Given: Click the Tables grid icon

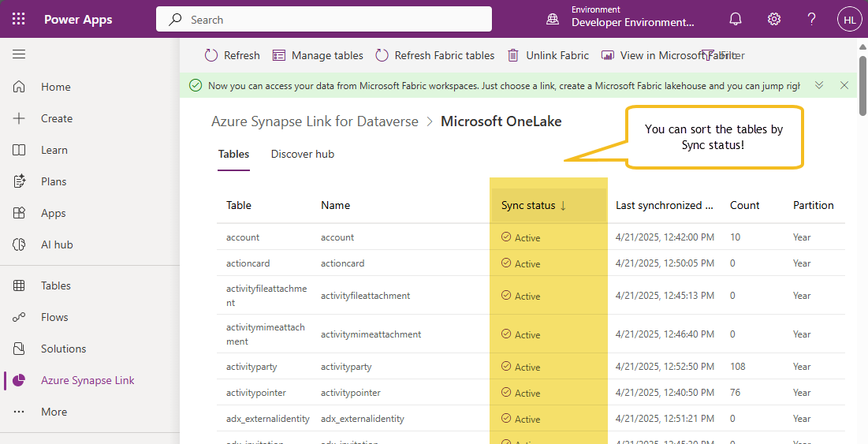Looking at the screenshot, I should [x=19, y=285].
